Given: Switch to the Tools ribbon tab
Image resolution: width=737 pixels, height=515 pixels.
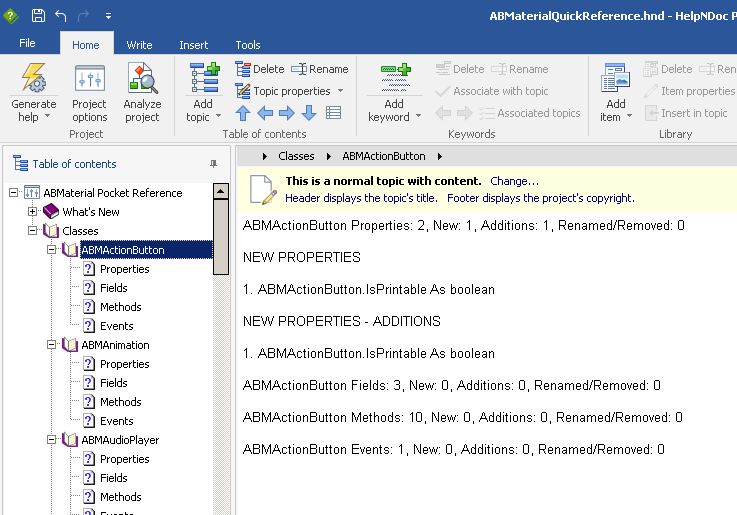Looking at the screenshot, I should 248,45.
